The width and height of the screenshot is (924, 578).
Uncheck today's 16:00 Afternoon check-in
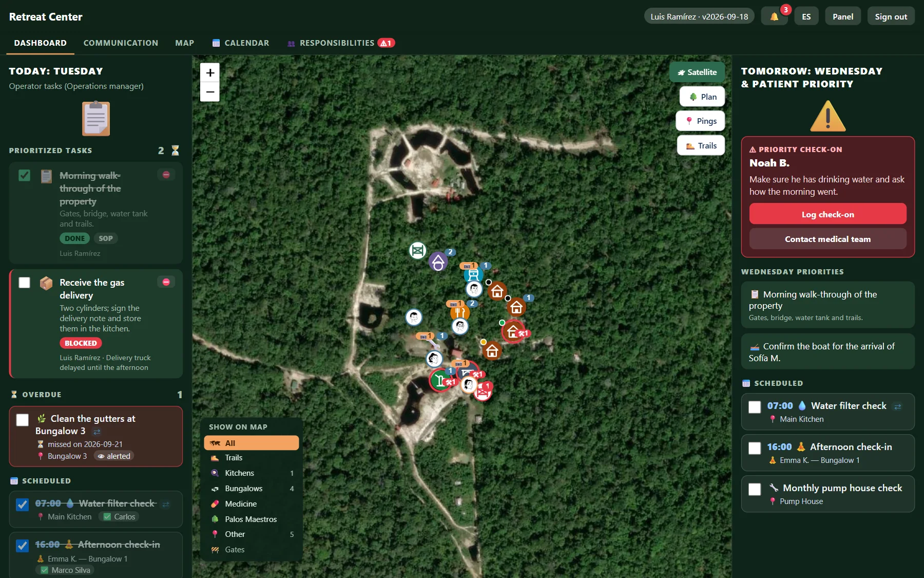click(x=22, y=546)
